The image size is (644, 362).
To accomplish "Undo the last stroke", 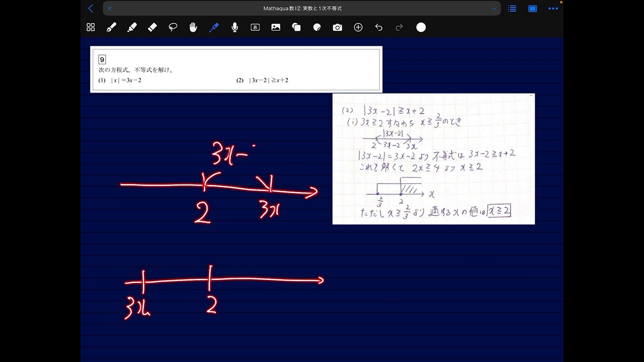I will 379,28.
